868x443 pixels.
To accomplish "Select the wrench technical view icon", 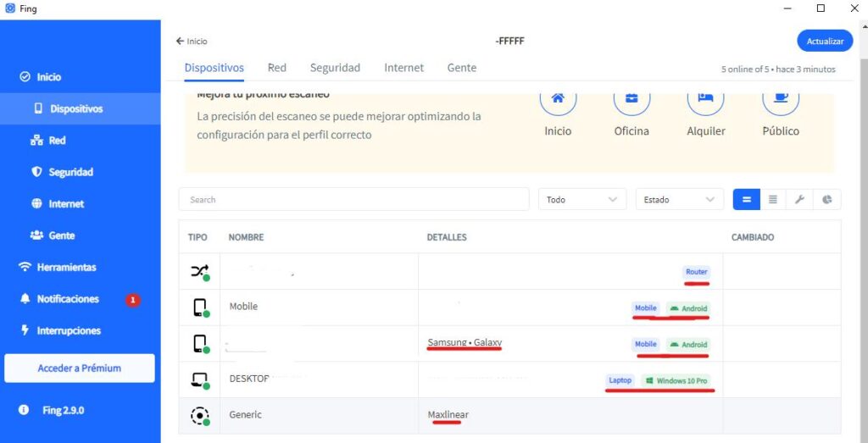I will [x=799, y=200].
